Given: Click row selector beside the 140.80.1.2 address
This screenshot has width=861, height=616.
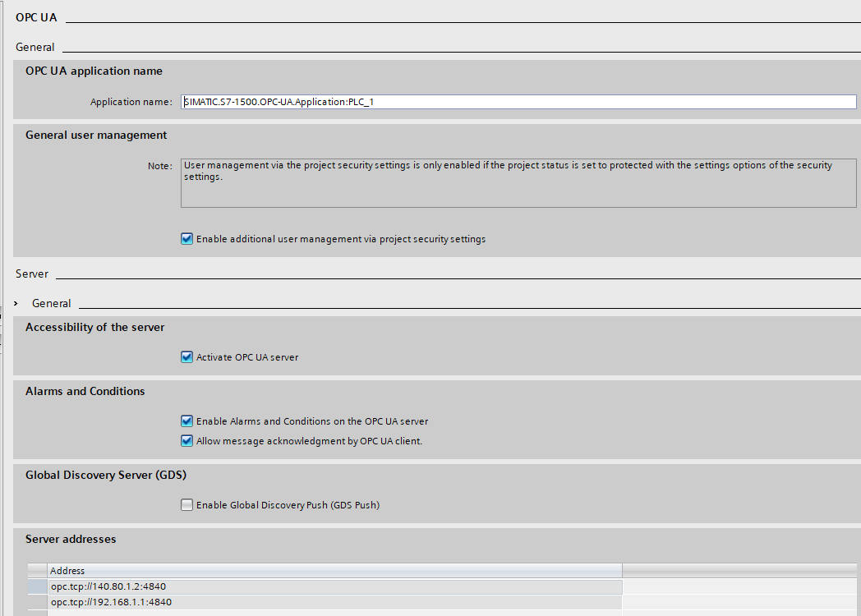Looking at the screenshot, I should click(37, 586).
